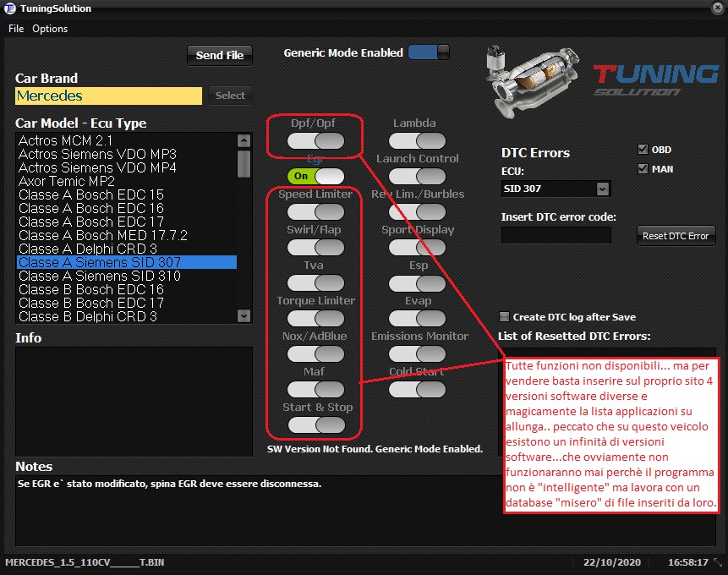The height and width of the screenshot is (575, 728).
Task: Click the Insert DTC error code field
Action: coord(556,235)
